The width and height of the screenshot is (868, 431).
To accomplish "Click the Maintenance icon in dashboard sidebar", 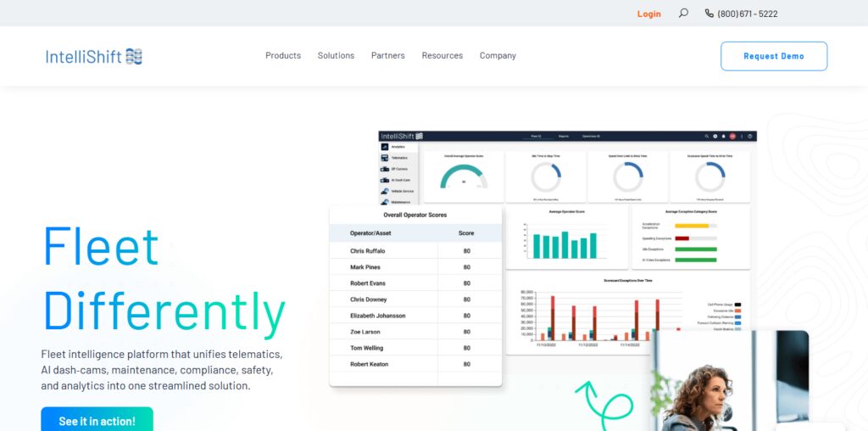I will (x=385, y=202).
